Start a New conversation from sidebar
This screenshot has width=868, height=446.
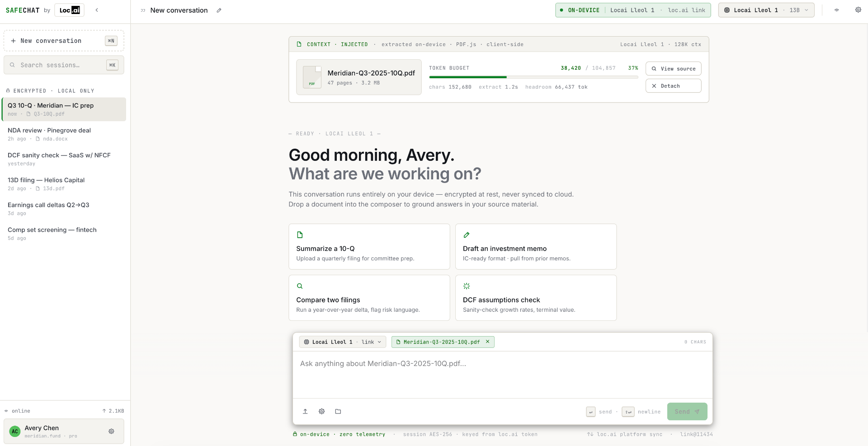pos(64,41)
